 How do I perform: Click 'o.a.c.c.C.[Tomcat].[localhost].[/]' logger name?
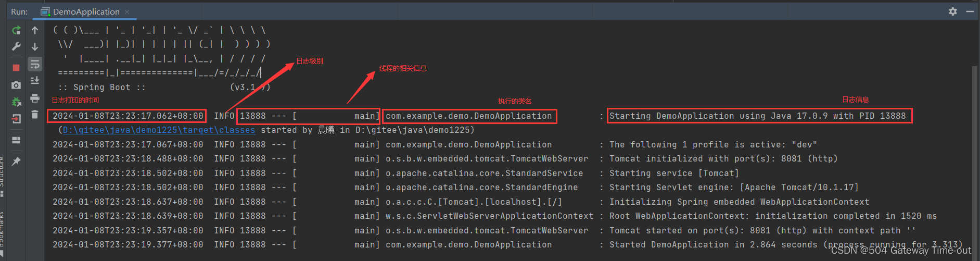click(474, 202)
